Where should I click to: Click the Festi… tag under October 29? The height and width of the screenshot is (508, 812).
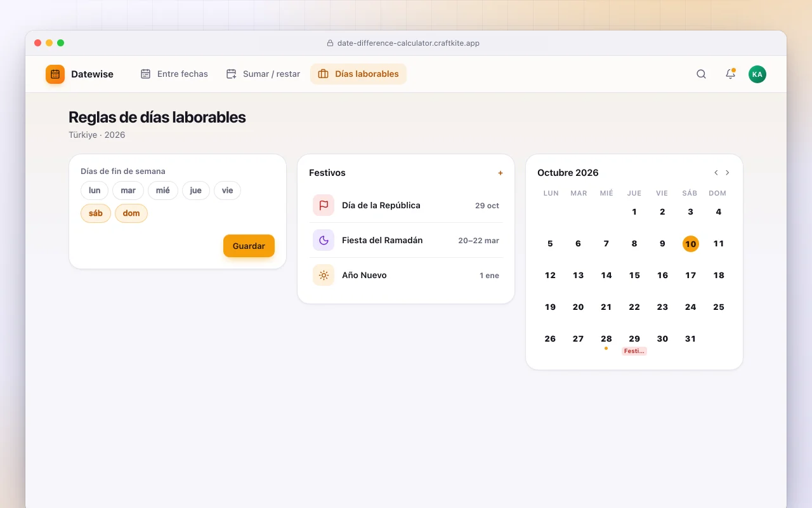634,351
